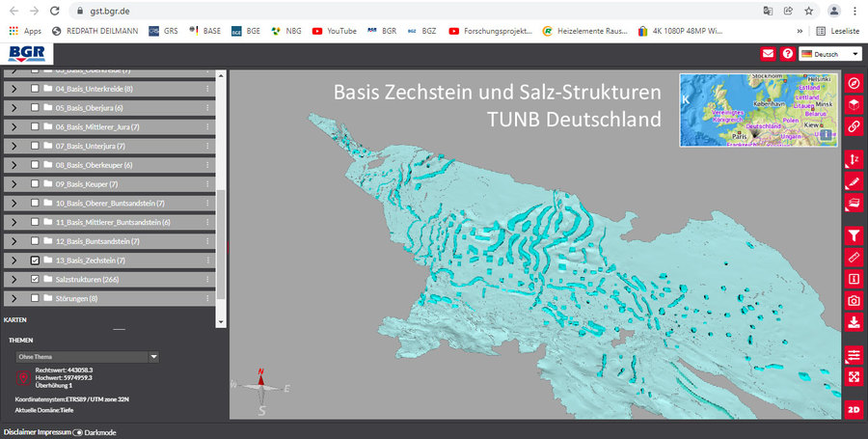Click the compass navigation icon in right toolbar

click(x=854, y=83)
